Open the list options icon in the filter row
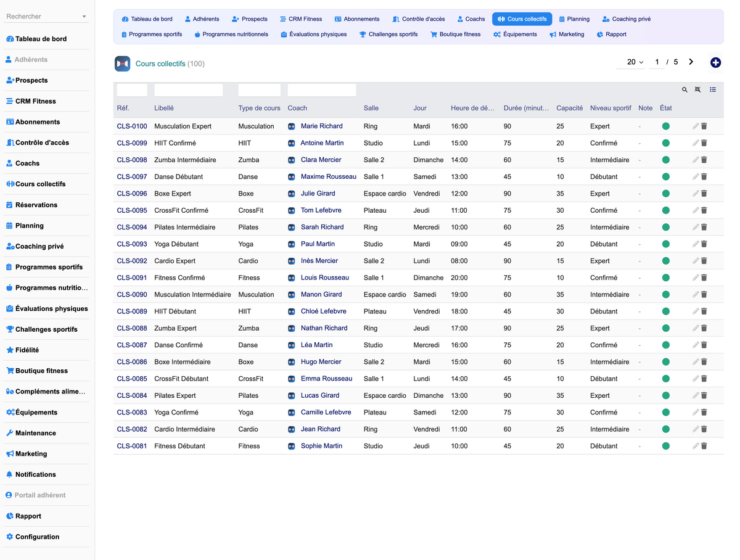 pos(713,90)
